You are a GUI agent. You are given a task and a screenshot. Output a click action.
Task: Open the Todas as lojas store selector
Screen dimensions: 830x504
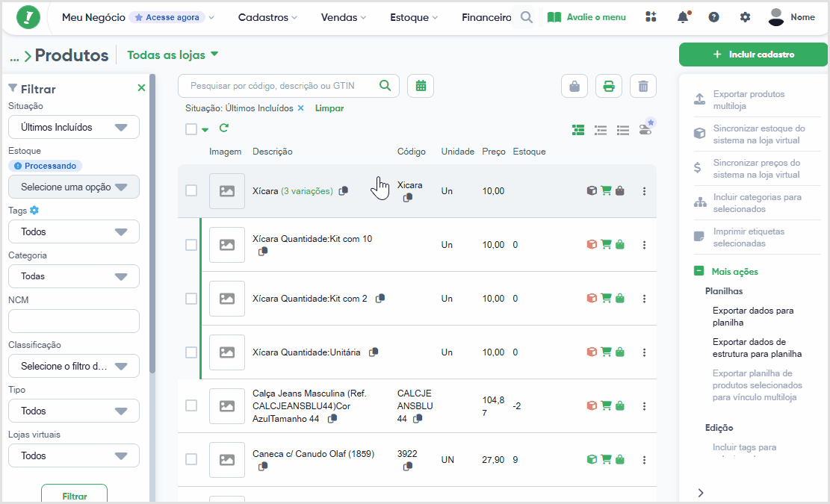[173, 55]
